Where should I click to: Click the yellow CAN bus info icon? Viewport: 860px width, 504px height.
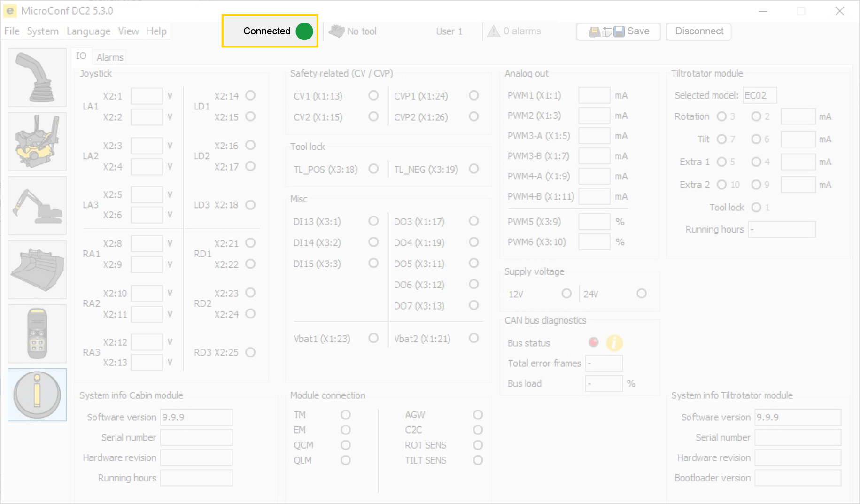[614, 343]
